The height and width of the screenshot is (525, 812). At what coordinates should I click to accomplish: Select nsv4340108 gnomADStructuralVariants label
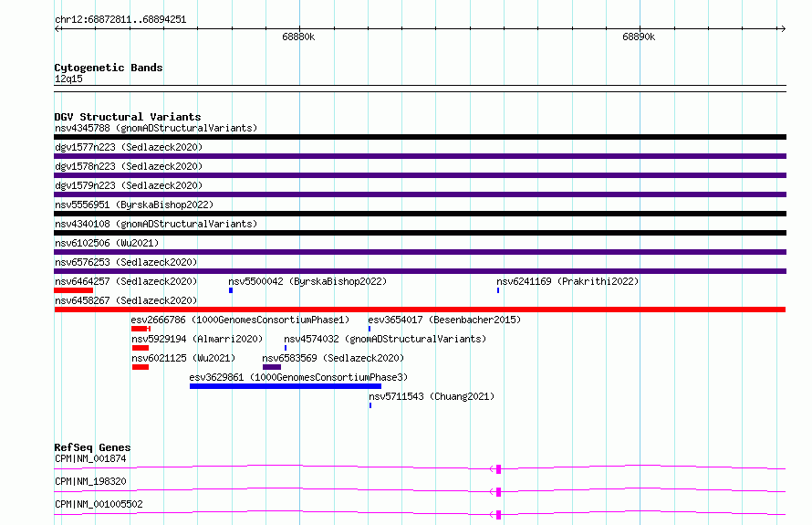156,224
